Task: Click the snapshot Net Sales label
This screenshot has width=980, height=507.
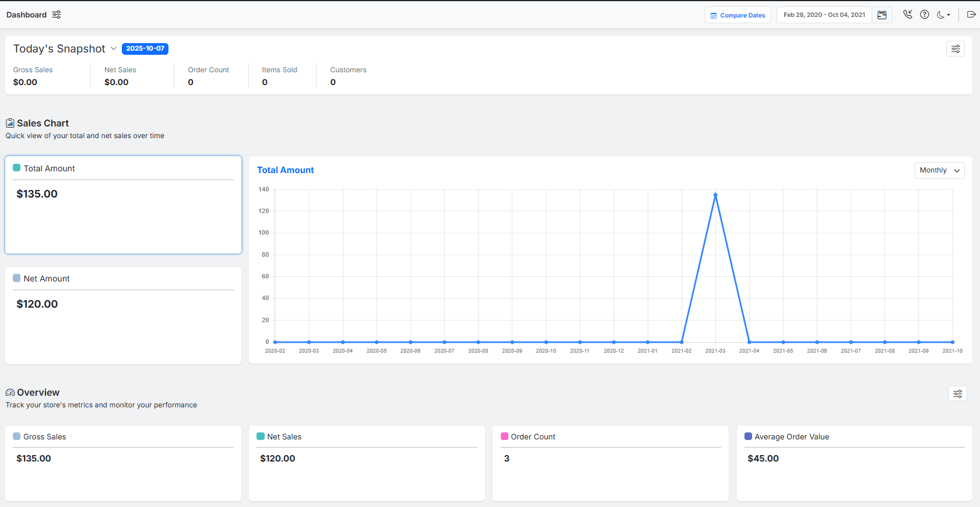Action: point(120,70)
